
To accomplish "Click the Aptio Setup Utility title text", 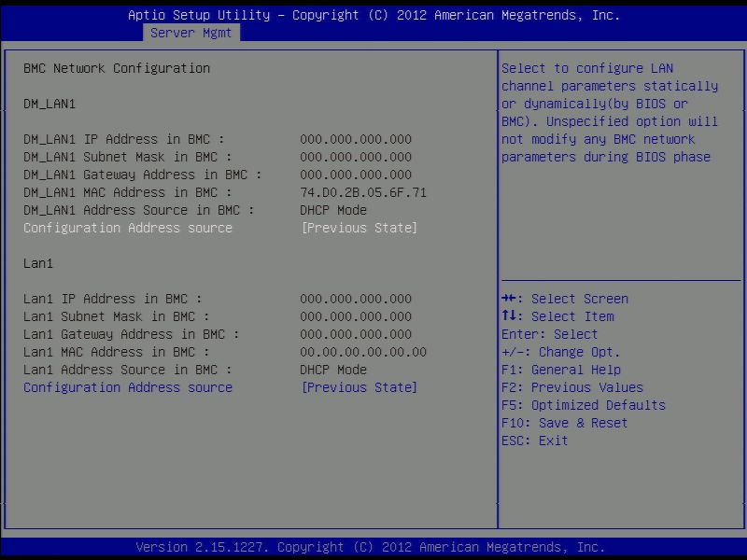I will [x=374, y=15].
